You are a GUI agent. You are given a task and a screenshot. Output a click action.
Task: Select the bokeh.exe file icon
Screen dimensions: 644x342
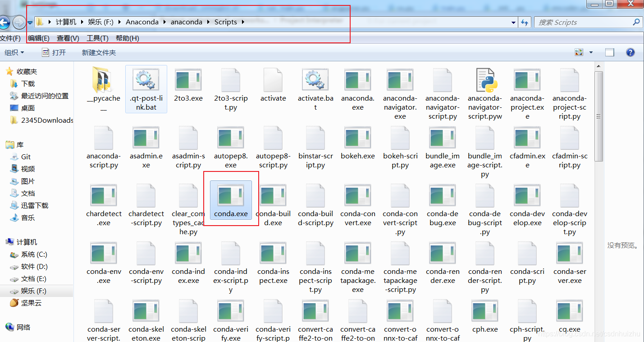[x=358, y=138]
